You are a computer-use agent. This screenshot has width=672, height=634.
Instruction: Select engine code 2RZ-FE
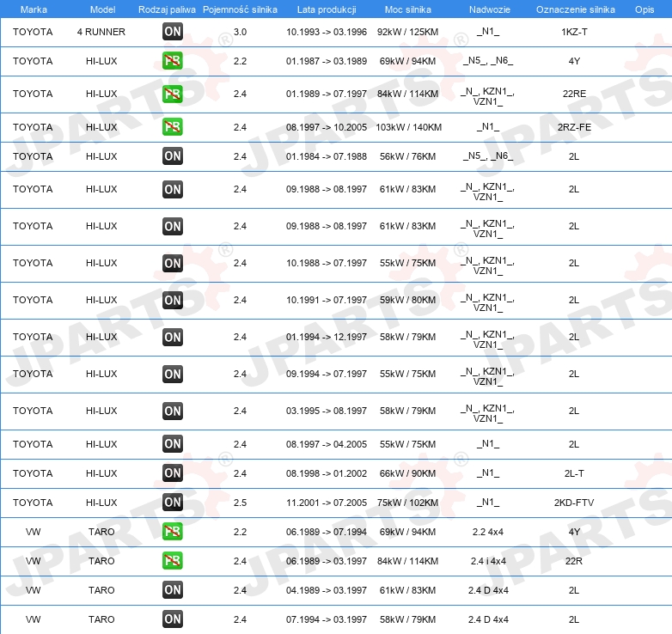[574, 127]
